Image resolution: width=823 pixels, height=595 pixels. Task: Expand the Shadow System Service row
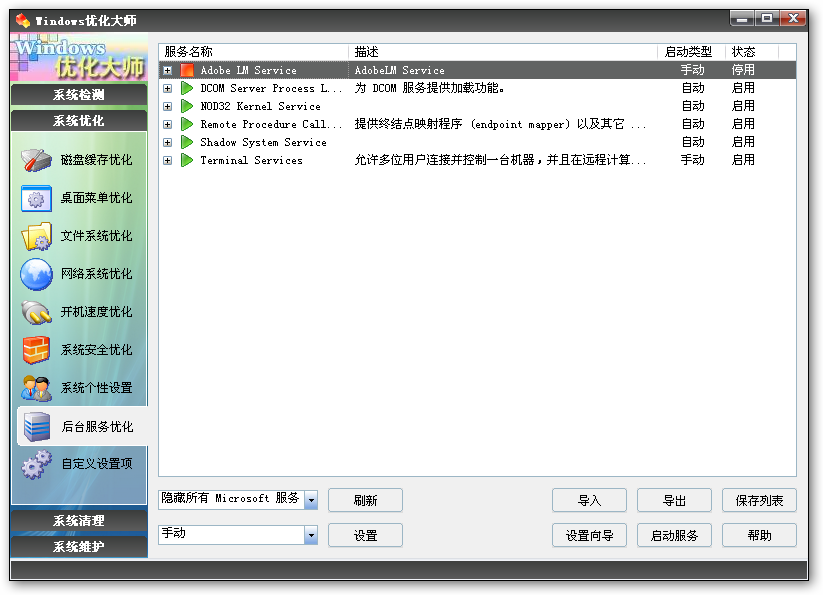[x=167, y=142]
